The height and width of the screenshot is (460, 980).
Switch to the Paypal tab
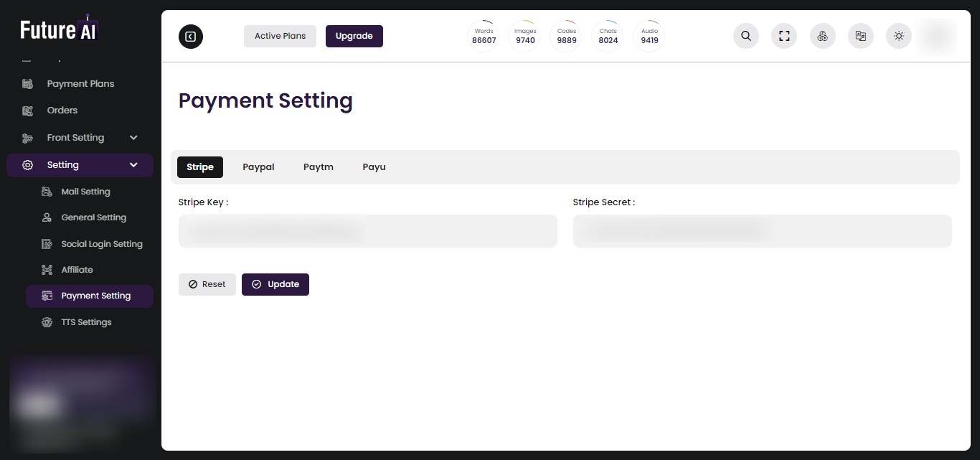(x=258, y=166)
